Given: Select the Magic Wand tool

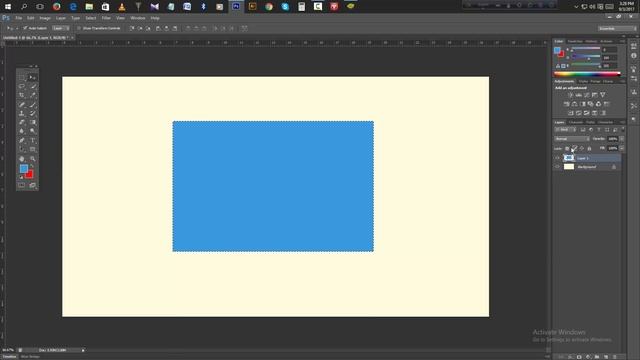Looking at the screenshot, I should 33,86.
